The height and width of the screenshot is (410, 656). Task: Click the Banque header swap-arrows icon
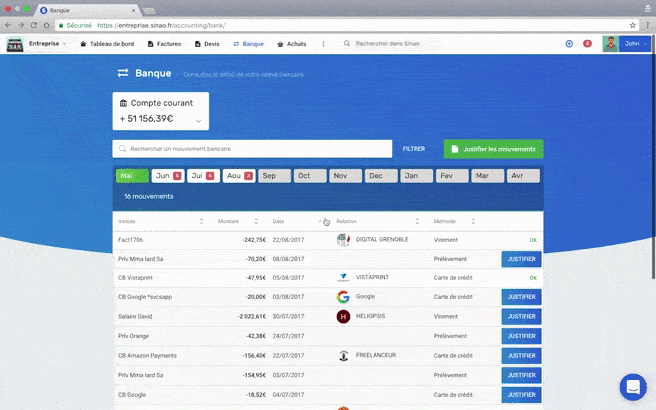(123, 73)
